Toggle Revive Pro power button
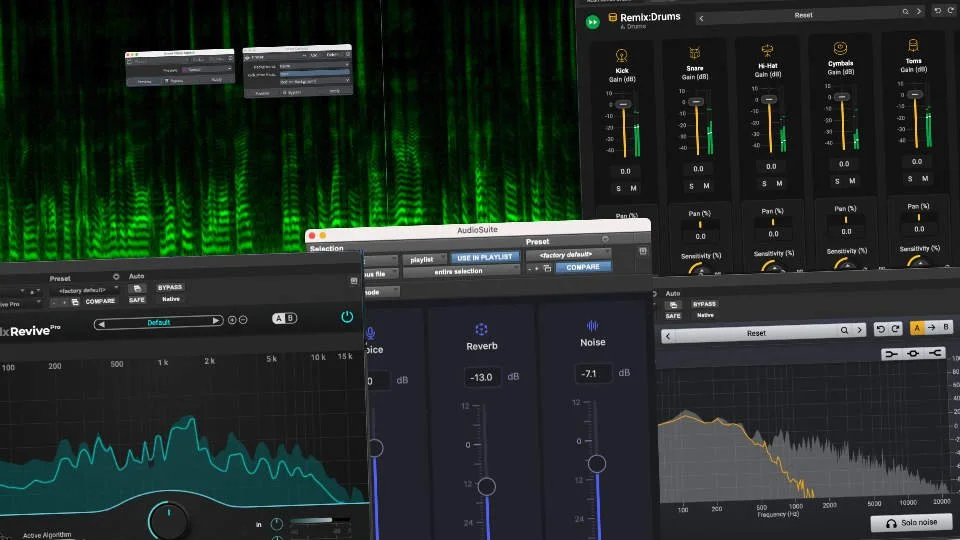 click(x=347, y=317)
